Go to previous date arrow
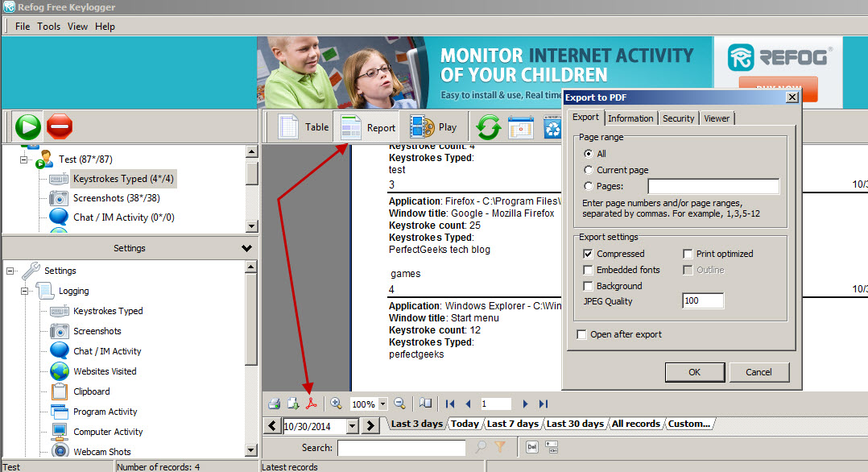This screenshot has height=472, width=868. pos(272,425)
